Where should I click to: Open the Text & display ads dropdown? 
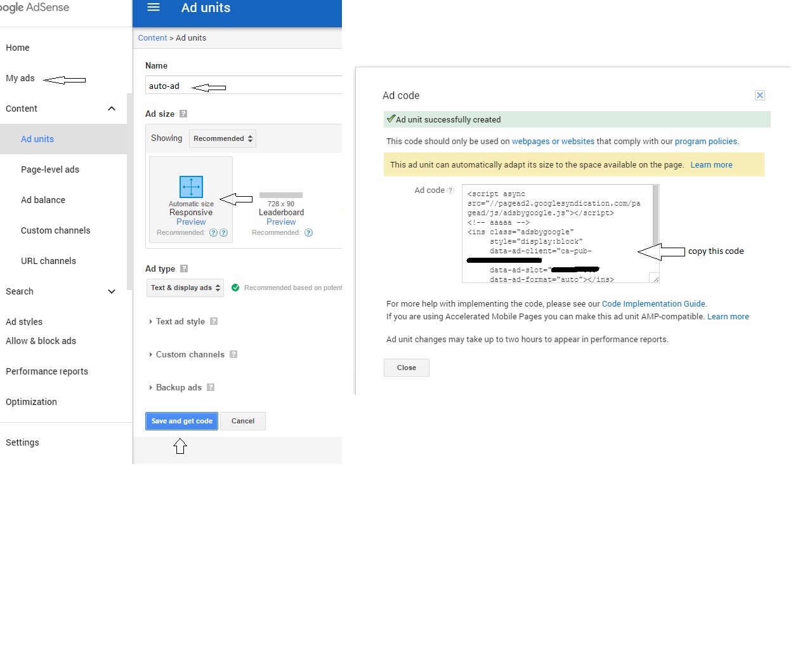(x=185, y=288)
